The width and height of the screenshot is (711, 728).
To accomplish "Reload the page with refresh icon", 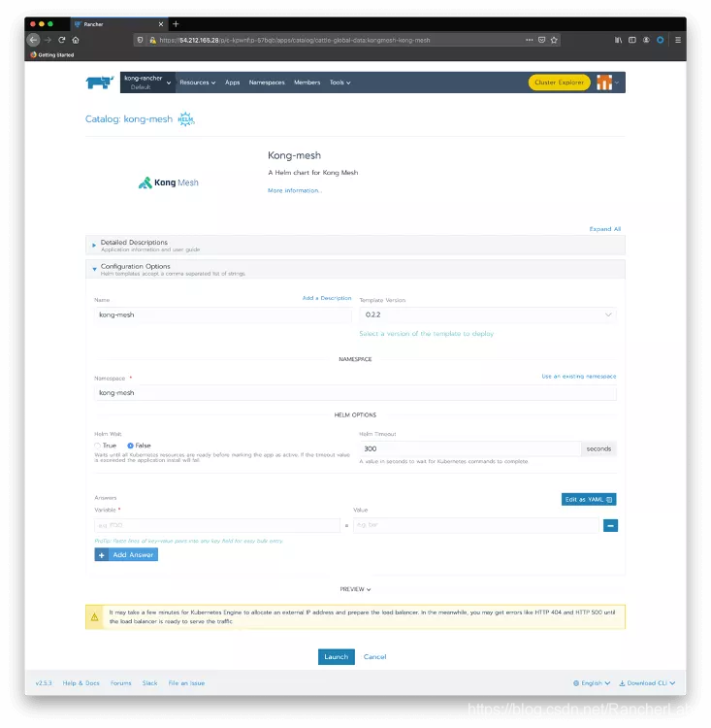I will click(x=62, y=40).
